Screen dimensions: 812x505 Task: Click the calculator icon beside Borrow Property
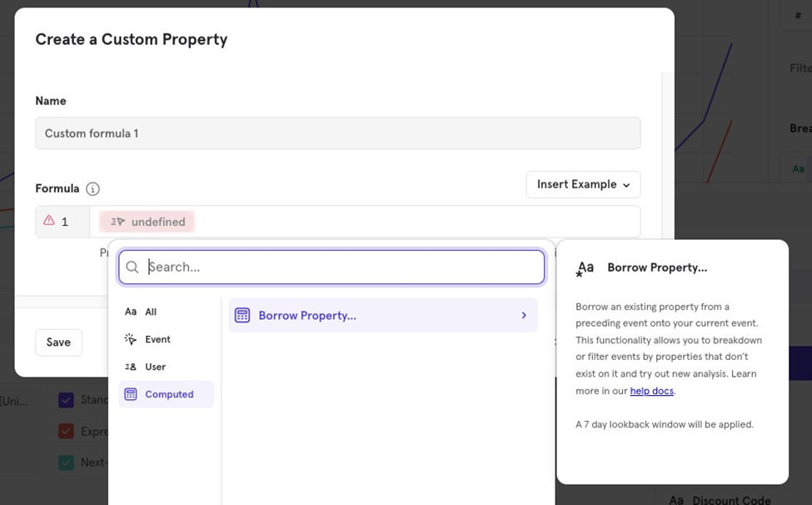tap(242, 315)
